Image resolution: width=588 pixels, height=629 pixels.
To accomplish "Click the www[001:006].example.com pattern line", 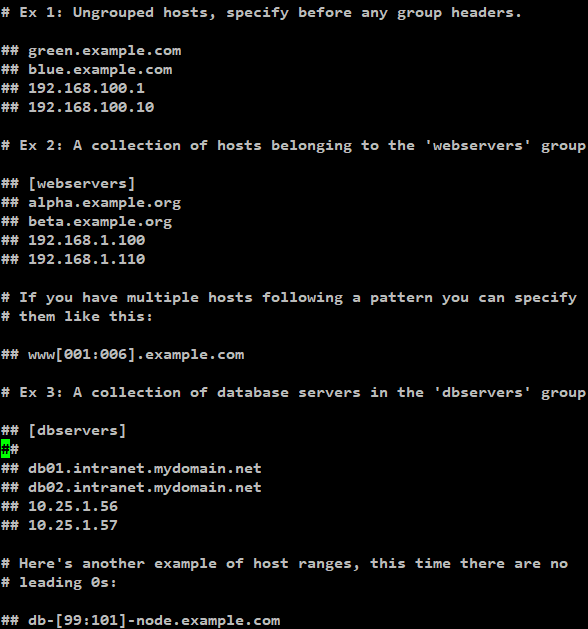I will pyautogui.click(x=122, y=355).
